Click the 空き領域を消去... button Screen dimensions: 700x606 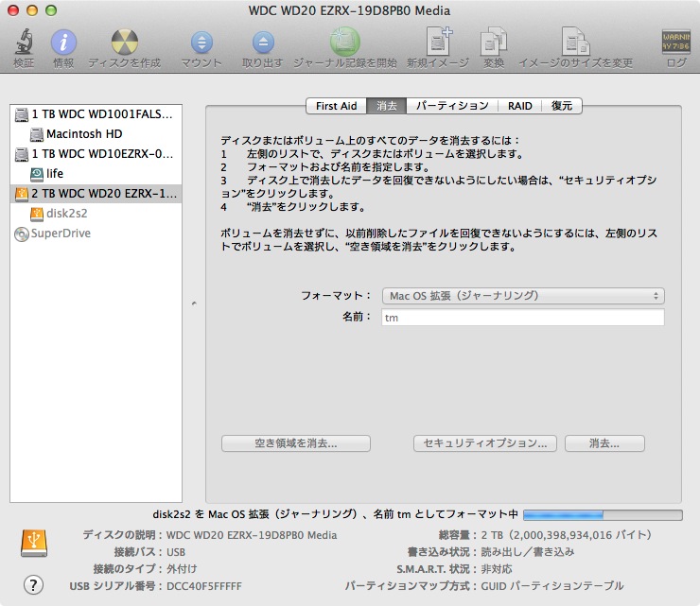(295, 443)
